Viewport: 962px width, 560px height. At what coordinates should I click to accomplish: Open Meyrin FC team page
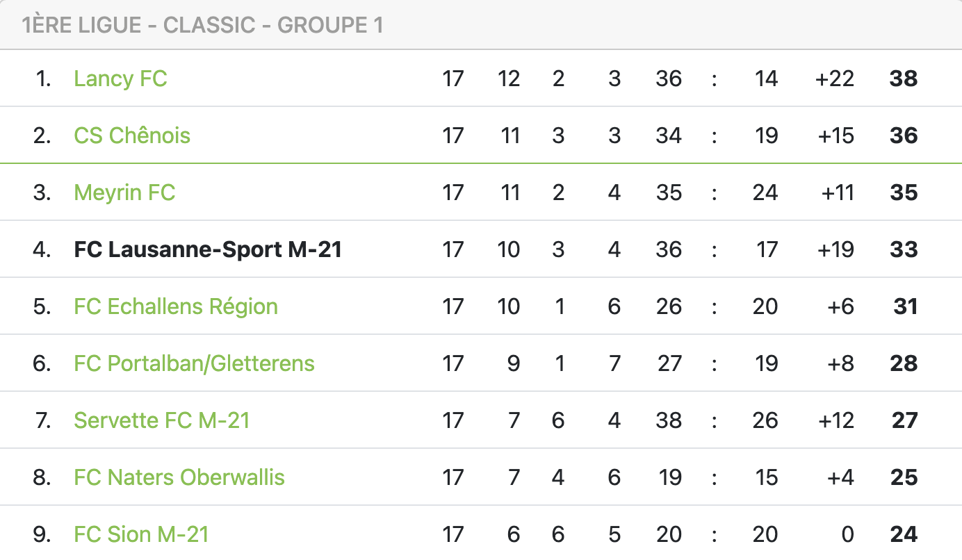click(x=124, y=192)
